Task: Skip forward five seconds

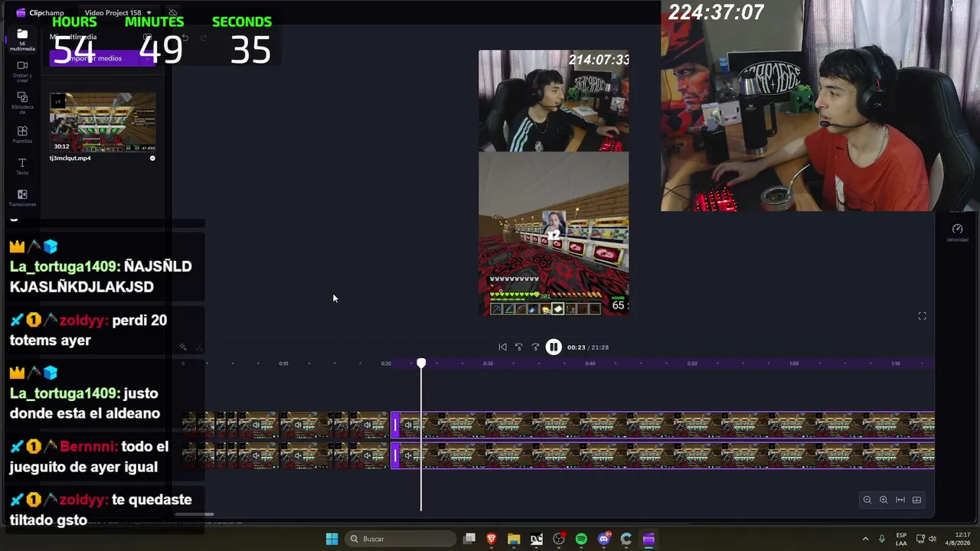Action: (x=535, y=347)
